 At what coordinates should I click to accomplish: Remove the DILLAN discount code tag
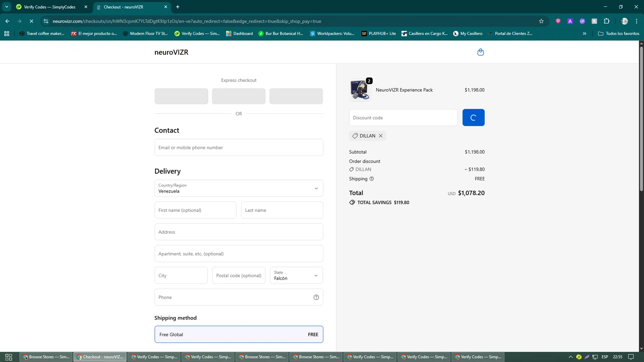381,136
